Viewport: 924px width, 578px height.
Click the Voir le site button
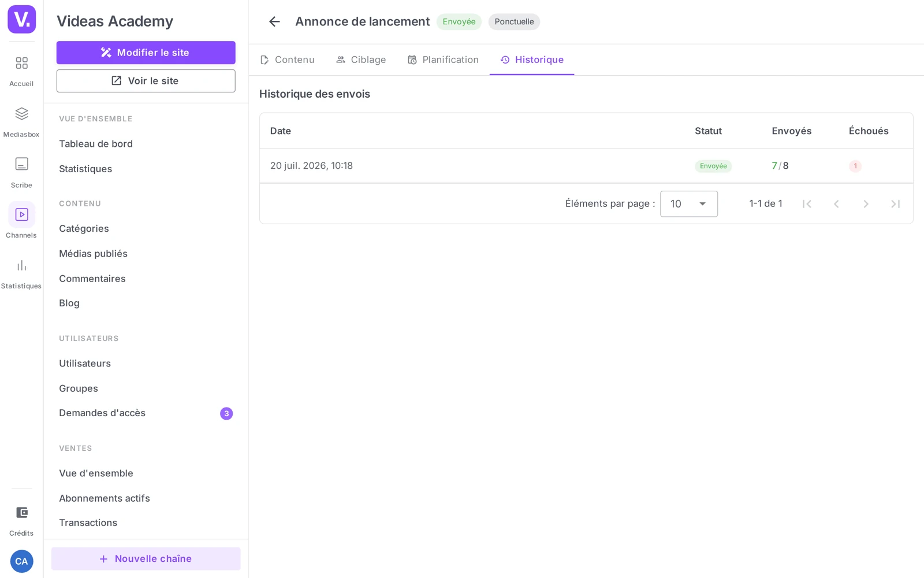146,81
